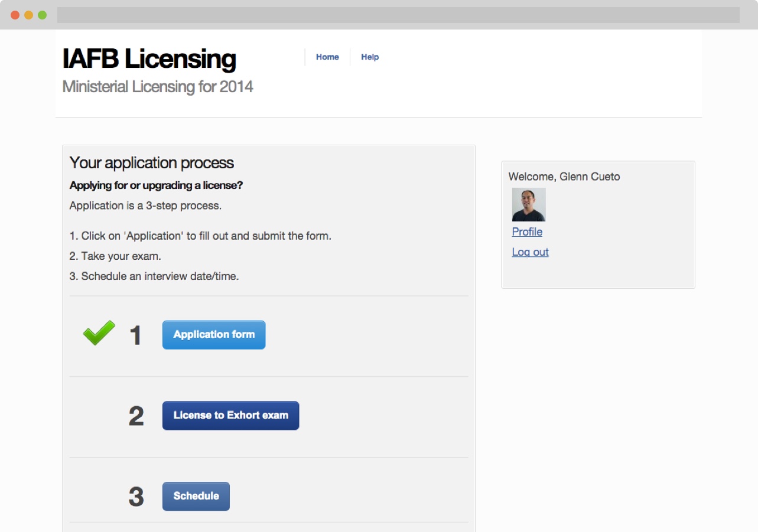Open Glenn Cueto's profile photo
758x532 pixels.
[x=528, y=205]
